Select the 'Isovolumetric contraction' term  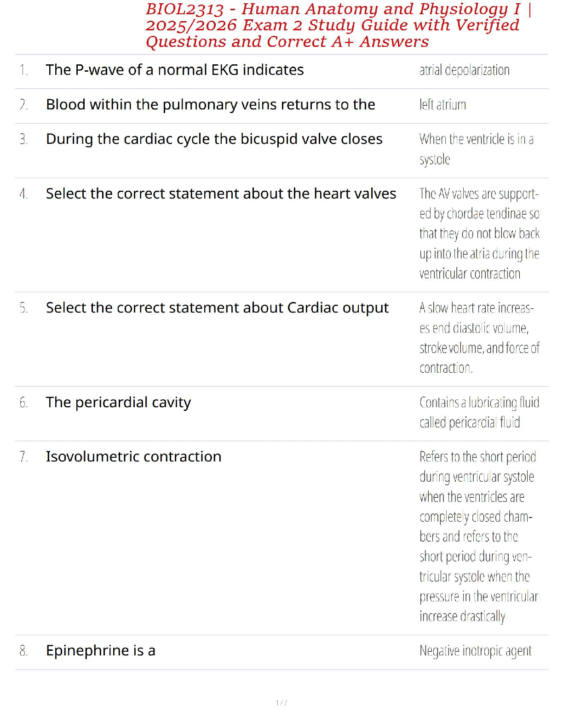[133, 457]
